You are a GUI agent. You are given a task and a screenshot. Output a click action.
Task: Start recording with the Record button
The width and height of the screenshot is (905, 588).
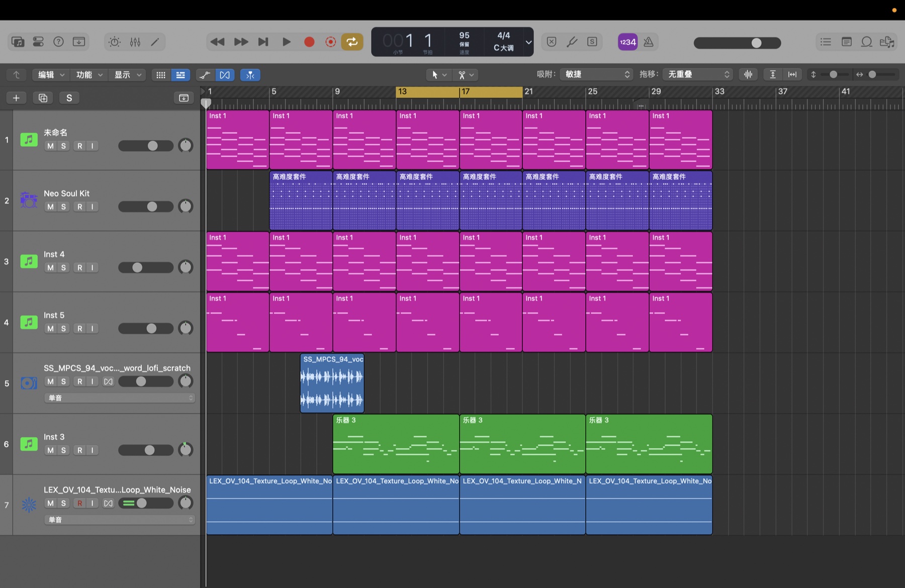pyautogui.click(x=309, y=42)
